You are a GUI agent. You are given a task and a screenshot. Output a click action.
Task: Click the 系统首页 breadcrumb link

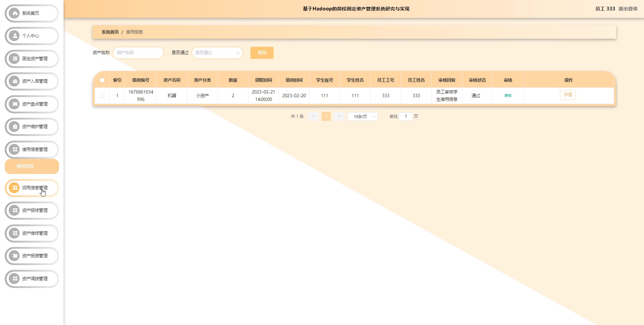tap(110, 32)
